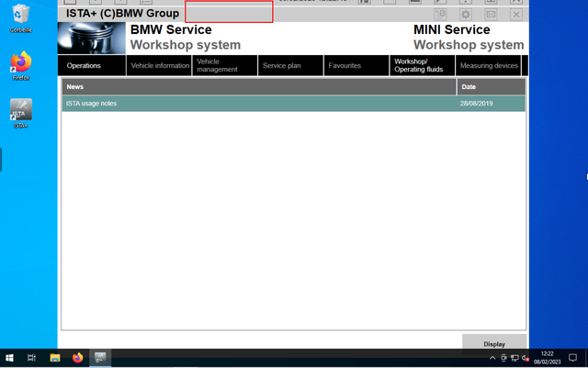Select the ISTA+ desktop shortcut icon
588x368 pixels.
[x=21, y=114]
